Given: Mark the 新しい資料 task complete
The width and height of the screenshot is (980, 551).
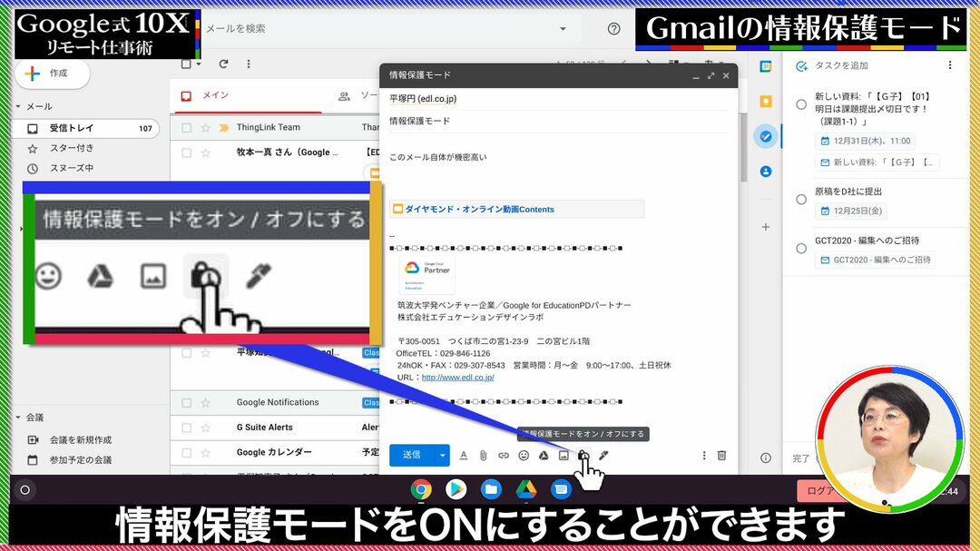Looking at the screenshot, I should tap(801, 104).
